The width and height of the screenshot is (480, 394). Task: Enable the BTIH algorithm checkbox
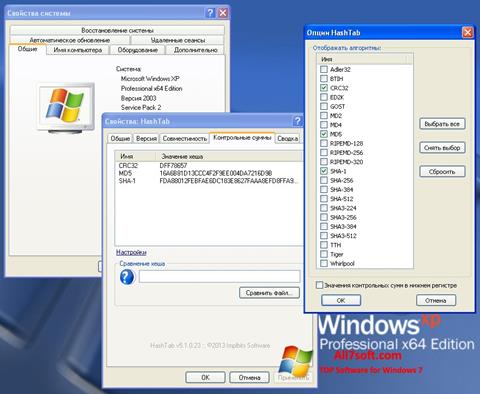(324, 79)
